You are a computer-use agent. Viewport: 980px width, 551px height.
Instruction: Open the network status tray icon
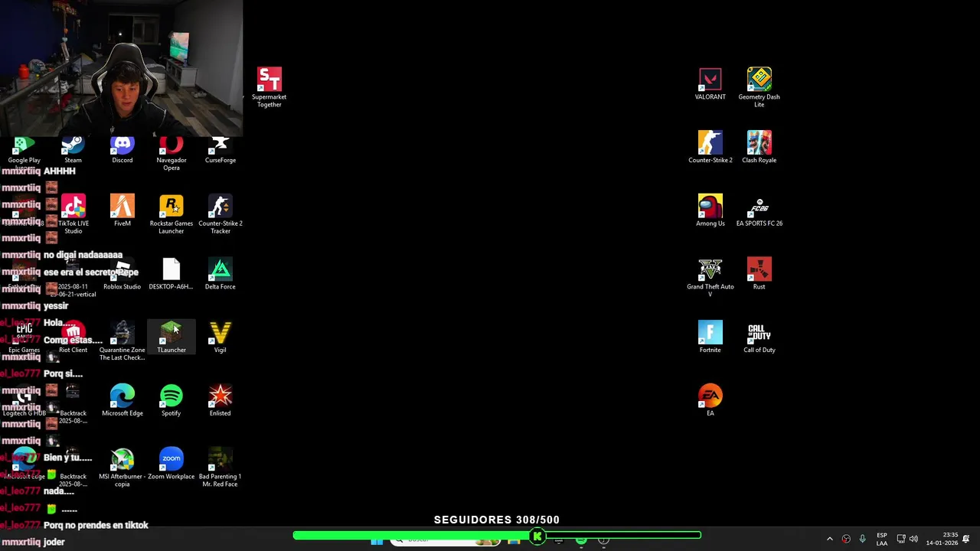901,539
